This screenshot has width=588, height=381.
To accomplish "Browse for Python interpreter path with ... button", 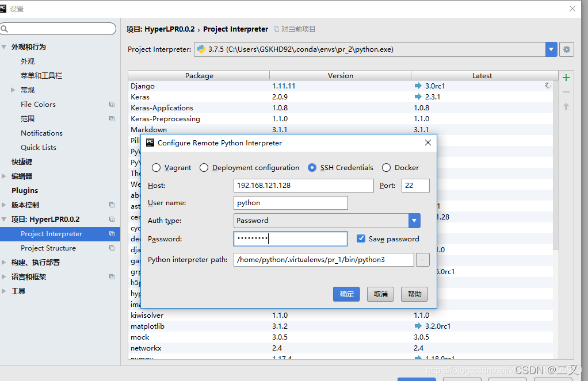I will pos(423,260).
